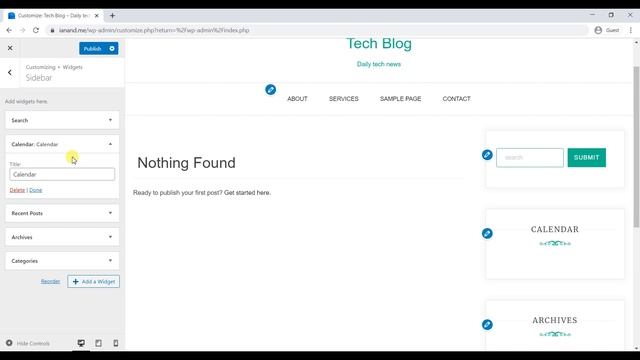
Task: Click Done on Calendar widget
Action: coord(36,190)
